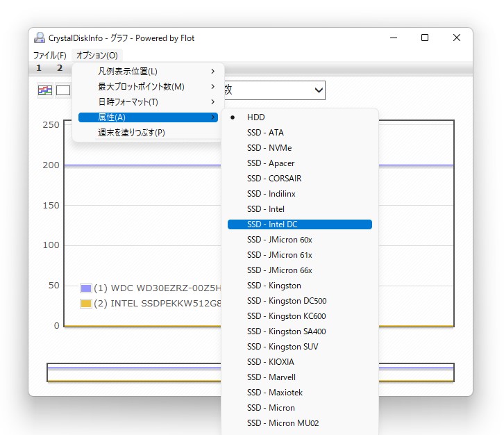Choose SSD - Apacer attribute type
The image size is (504, 435).
coord(300,163)
